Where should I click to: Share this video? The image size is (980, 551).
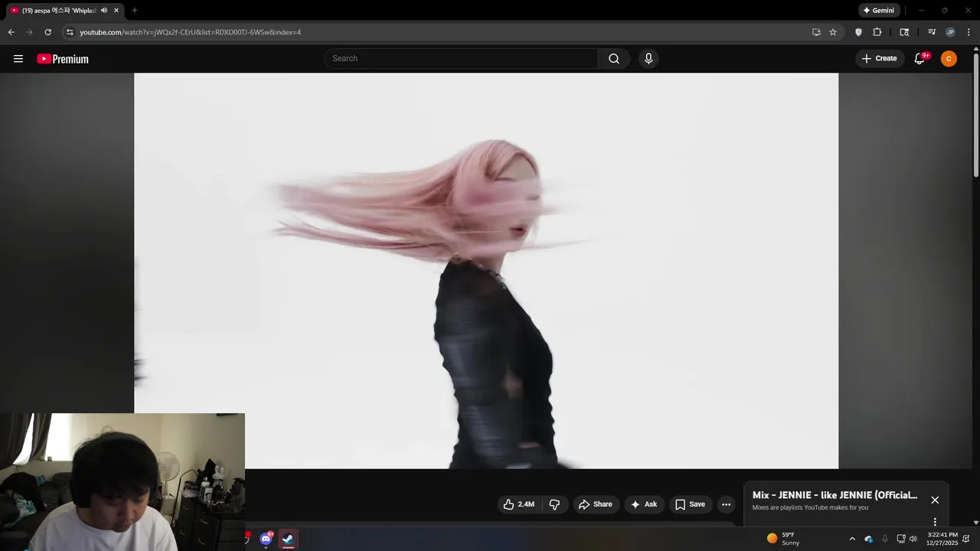[595, 504]
